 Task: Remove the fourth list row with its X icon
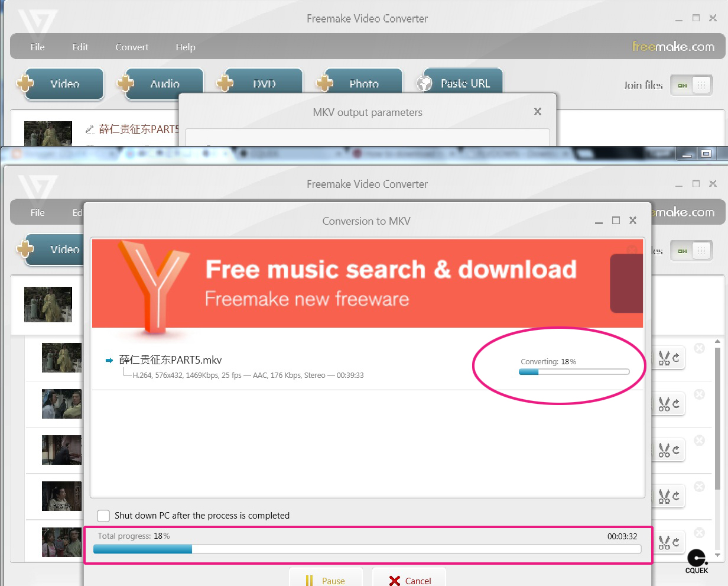pyautogui.click(x=699, y=487)
